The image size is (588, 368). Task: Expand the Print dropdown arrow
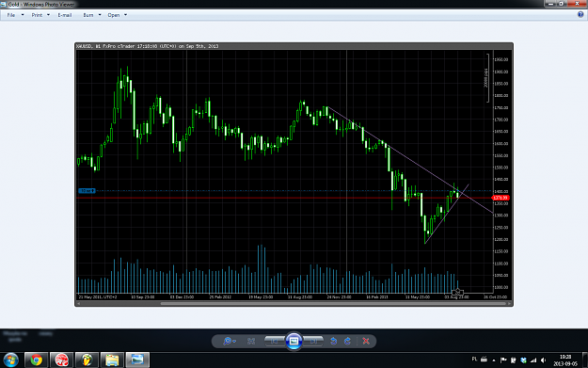pos(48,15)
